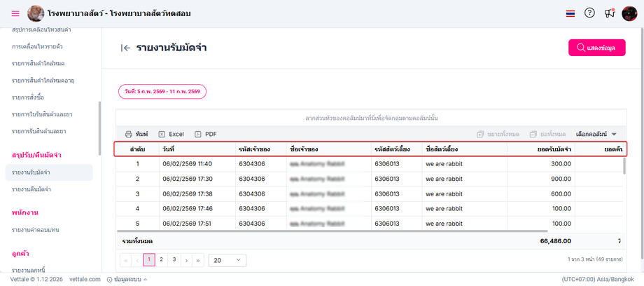This screenshot has width=644, height=286.
Task: Click ขยายทั้งหมด expand all
Action: coord(498,134)
